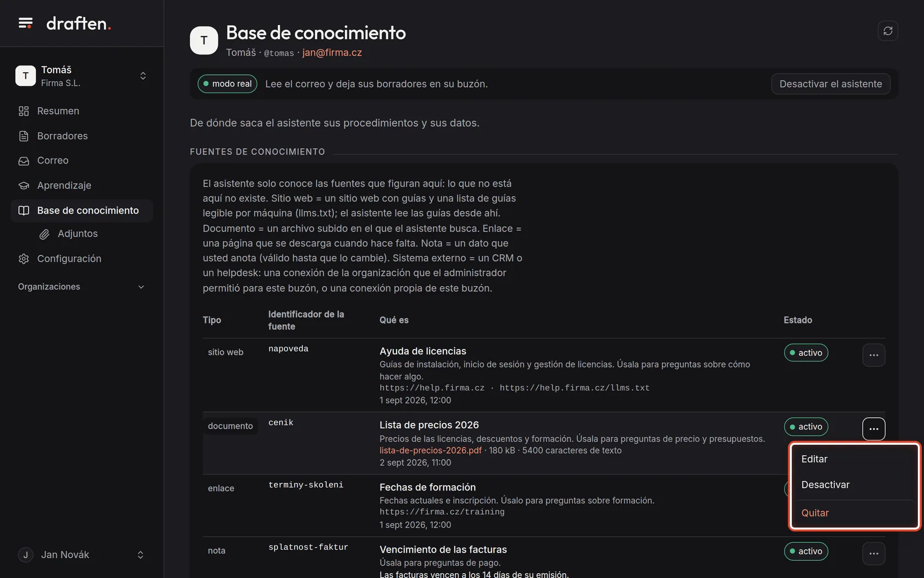Screen dimensions: 924x578
Task: Expand the Organizaciones section
Action: [x=81, y=287]
